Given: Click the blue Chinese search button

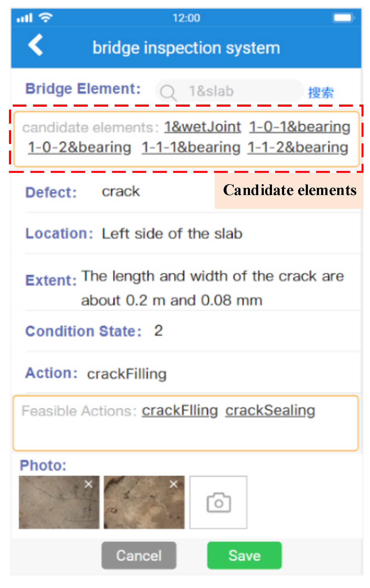Looking at the screenshot, I should coord(321,93).
